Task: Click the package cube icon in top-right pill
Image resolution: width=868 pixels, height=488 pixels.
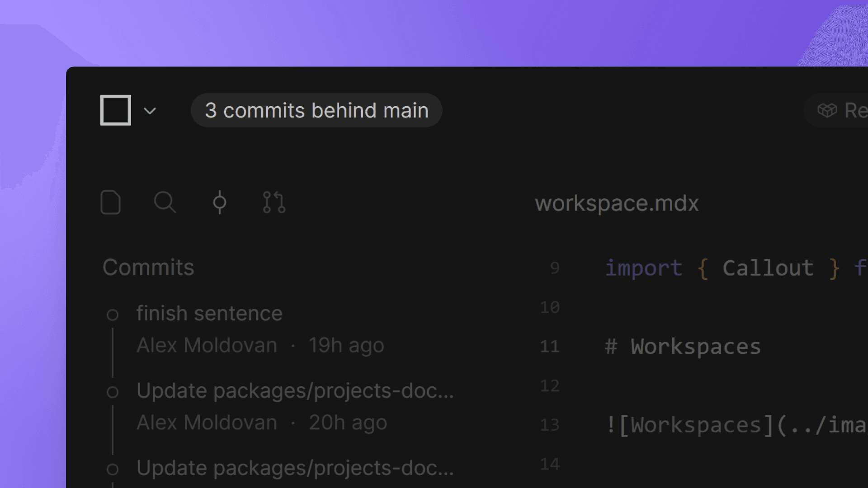Action: coord(828,110)
